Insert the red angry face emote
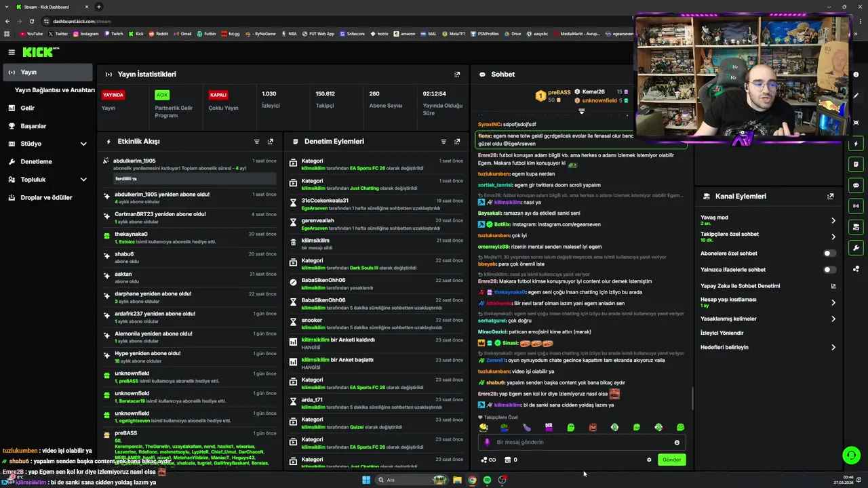Viewport: 868px width, 488px height. [593, 427]
